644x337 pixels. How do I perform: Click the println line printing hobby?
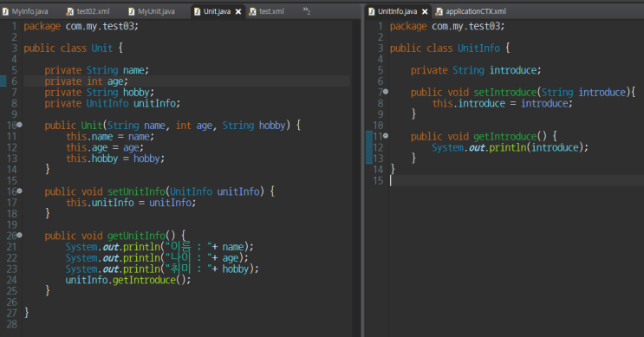coord(162,269)
